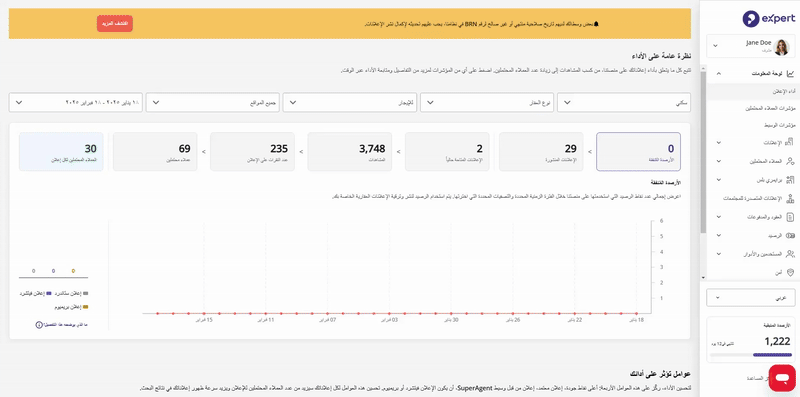
Task: Click the Community Top Spot icon
Action: coord(790,198)
